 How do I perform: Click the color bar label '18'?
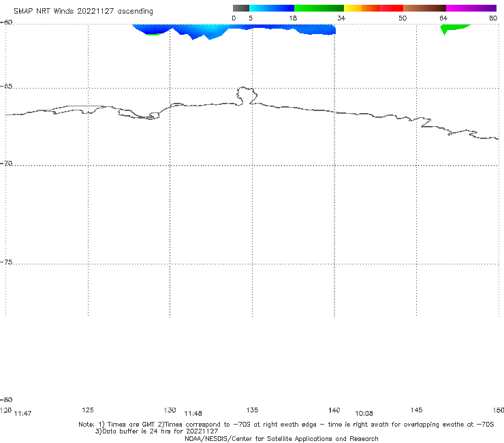pos(293,18)
